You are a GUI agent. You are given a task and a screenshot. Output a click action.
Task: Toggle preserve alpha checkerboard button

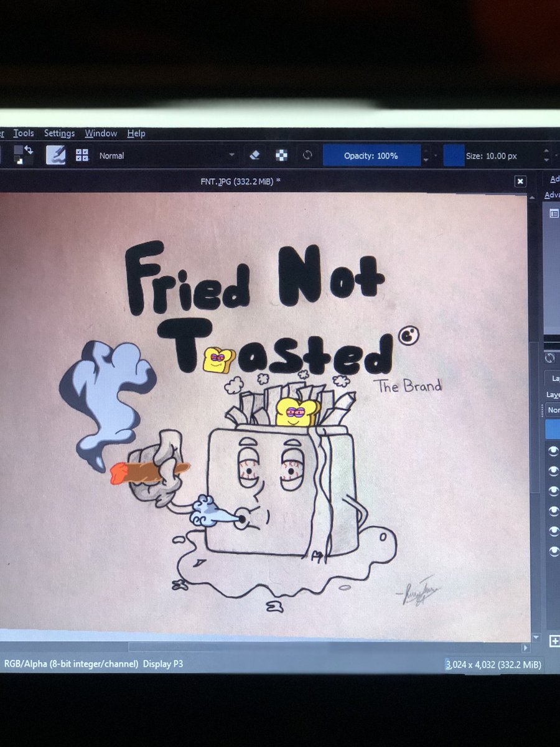[x=281, y=156]
